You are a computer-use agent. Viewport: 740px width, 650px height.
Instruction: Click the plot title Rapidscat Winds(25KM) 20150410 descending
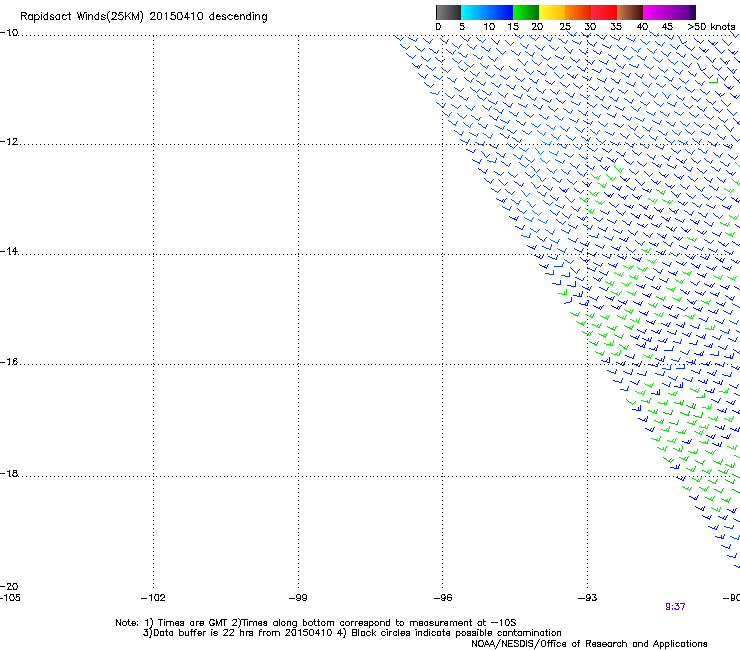(143, 17)
